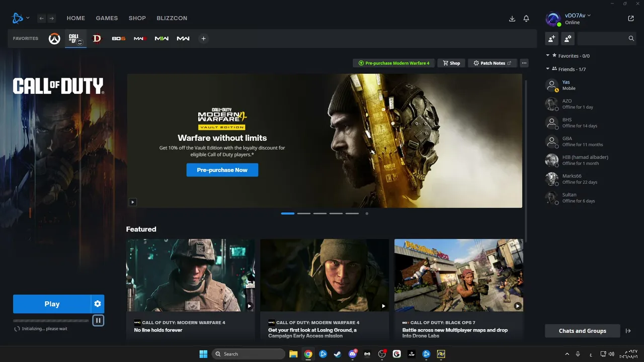Click the vDO7Av profile avatar
Screen dimensions: 644x362
[x=553, y=19]
